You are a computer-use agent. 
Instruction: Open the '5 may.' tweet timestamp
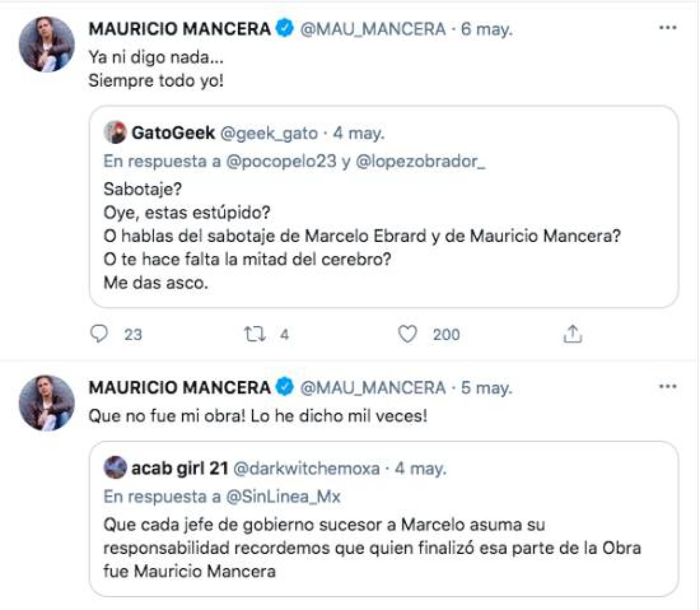pos(487,387)
